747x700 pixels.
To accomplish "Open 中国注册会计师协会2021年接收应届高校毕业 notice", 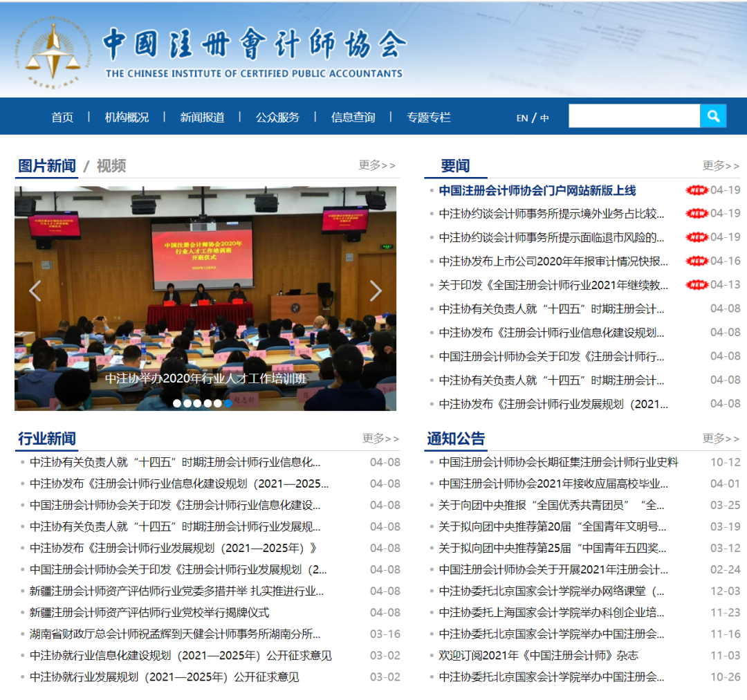I will [x=553, y=483].
